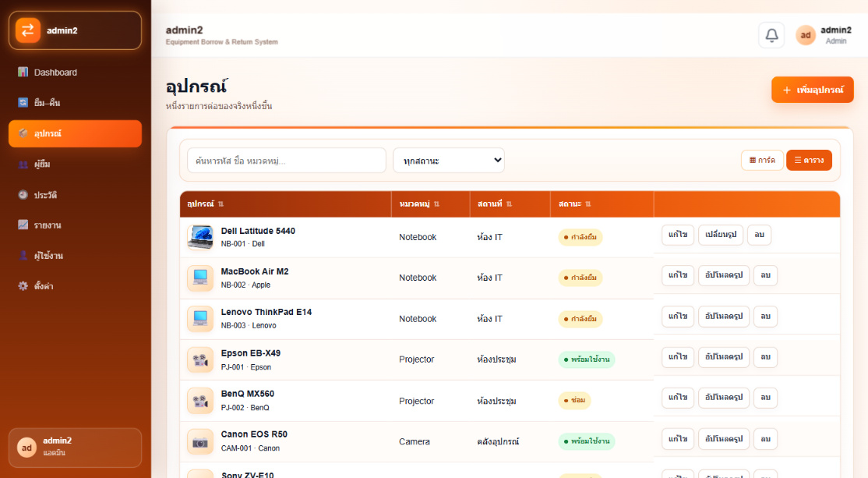Screen dimensions: 868x478
Task: Click the ประวัติ clock icon
Action: tap(23, 194)
